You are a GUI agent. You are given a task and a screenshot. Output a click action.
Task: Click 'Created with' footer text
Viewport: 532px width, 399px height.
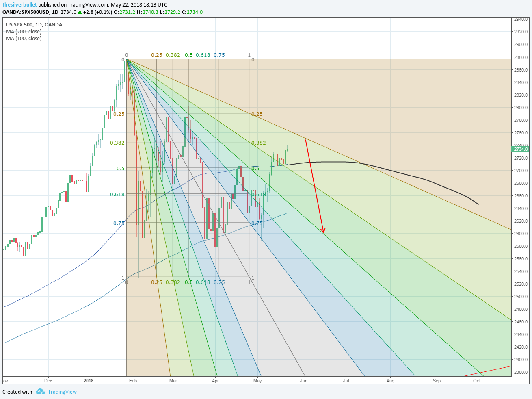point(17,392)
